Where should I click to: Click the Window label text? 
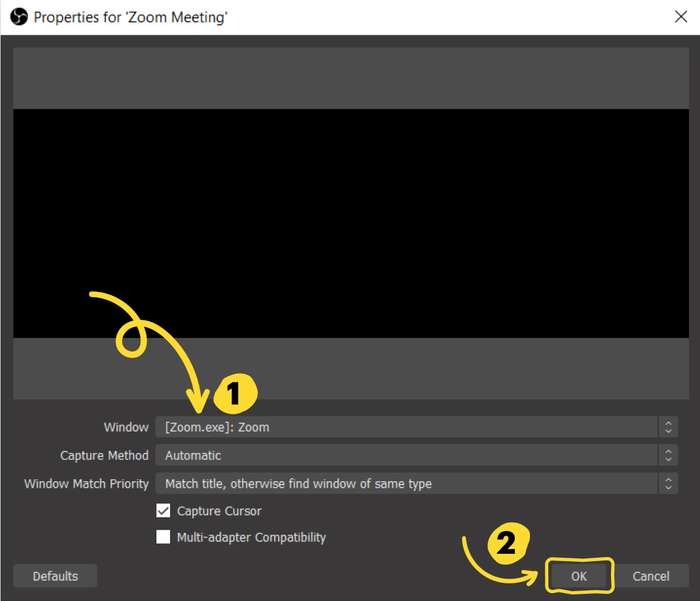[126, 427]
